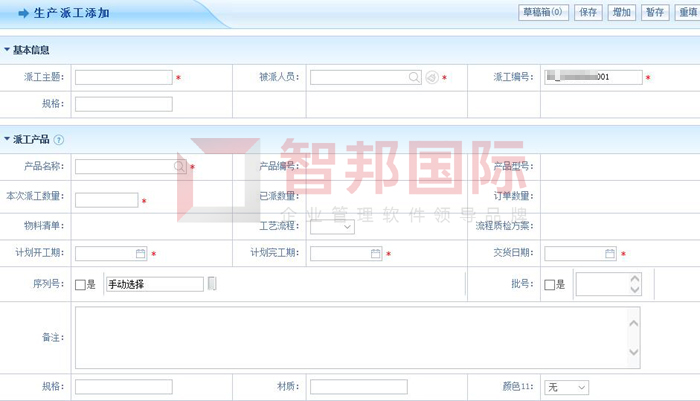The height and width of the screenshot is (401, 700).
Task: Open calendar for 计划开工期
Action: tap(140, 253)
